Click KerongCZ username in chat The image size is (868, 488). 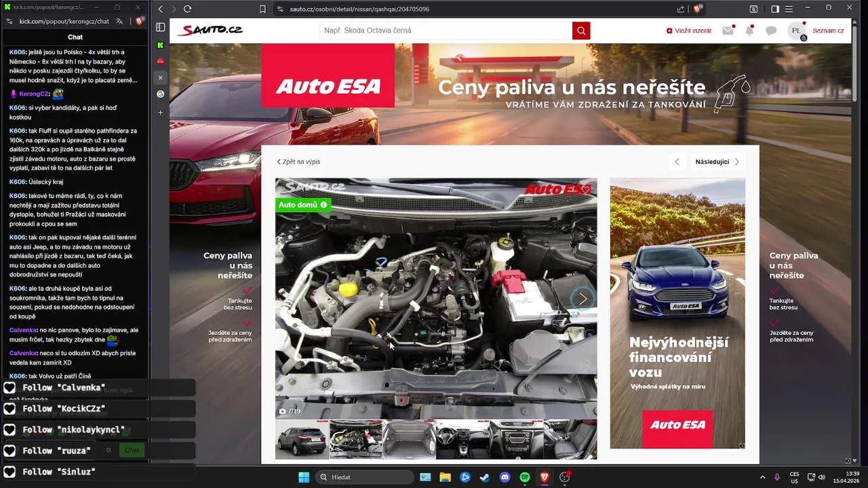(34, 94)
